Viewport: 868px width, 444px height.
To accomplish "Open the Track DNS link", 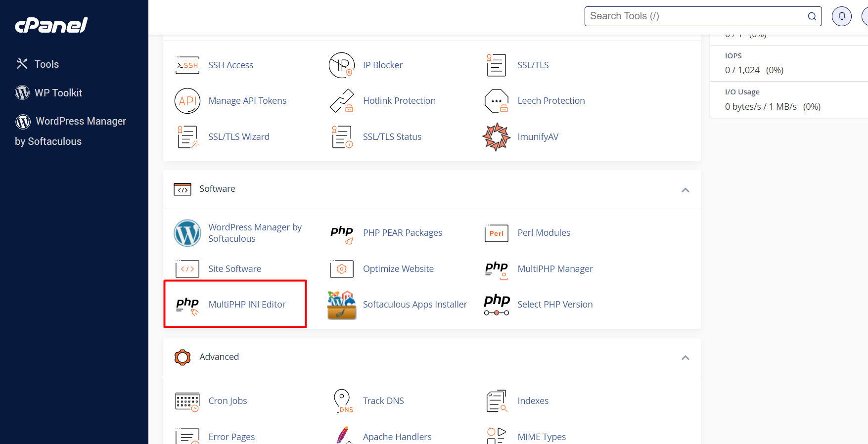I will 383,401.
